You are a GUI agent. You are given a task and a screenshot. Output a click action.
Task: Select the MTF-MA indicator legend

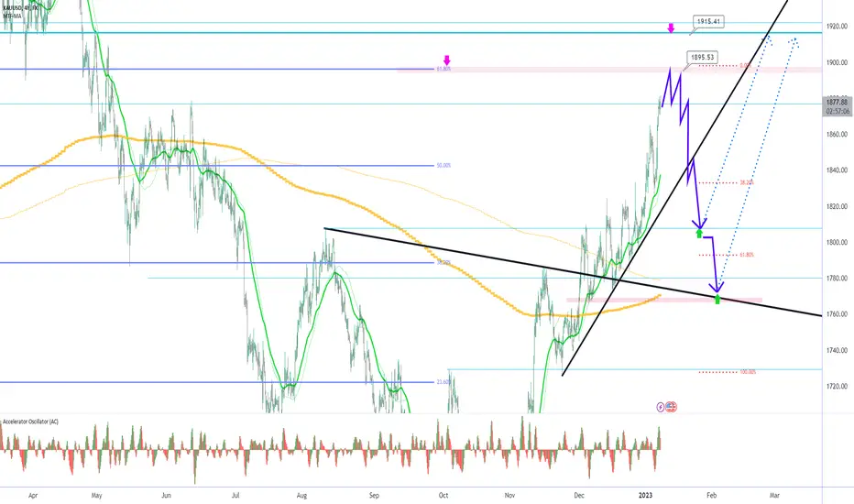[x=13, y=16]
